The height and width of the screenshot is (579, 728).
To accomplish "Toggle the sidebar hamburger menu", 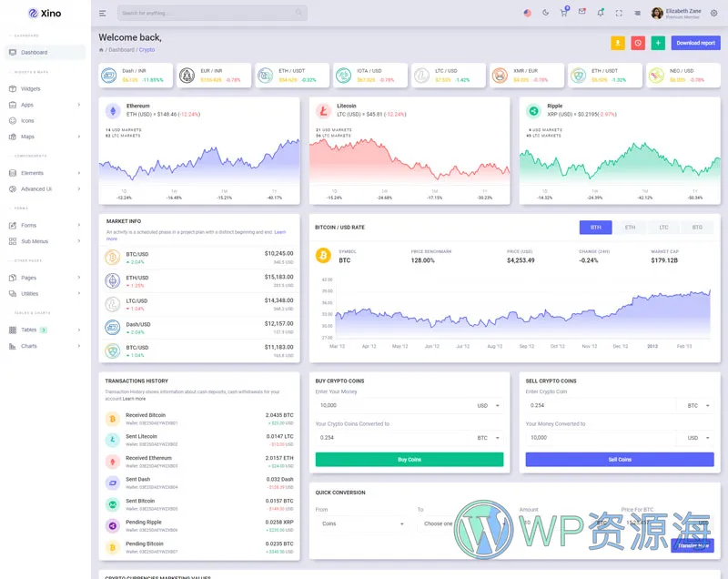I will [103, 14].
